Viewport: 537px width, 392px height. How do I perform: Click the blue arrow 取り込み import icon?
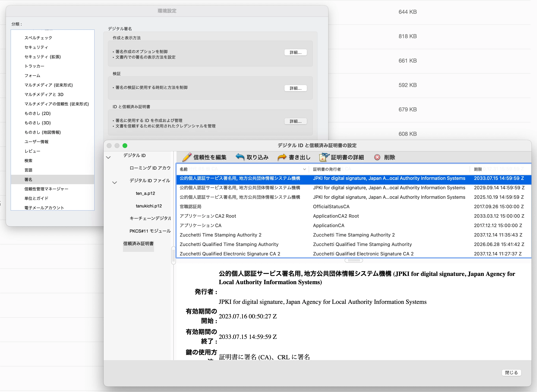point(240,157)
